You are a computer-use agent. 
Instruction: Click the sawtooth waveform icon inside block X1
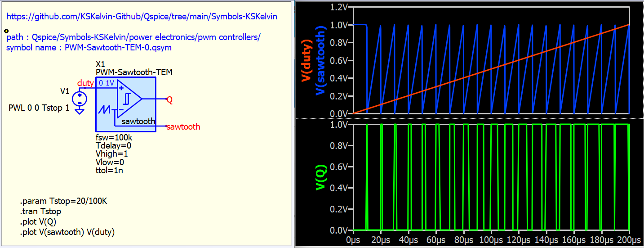click(104, 109)
